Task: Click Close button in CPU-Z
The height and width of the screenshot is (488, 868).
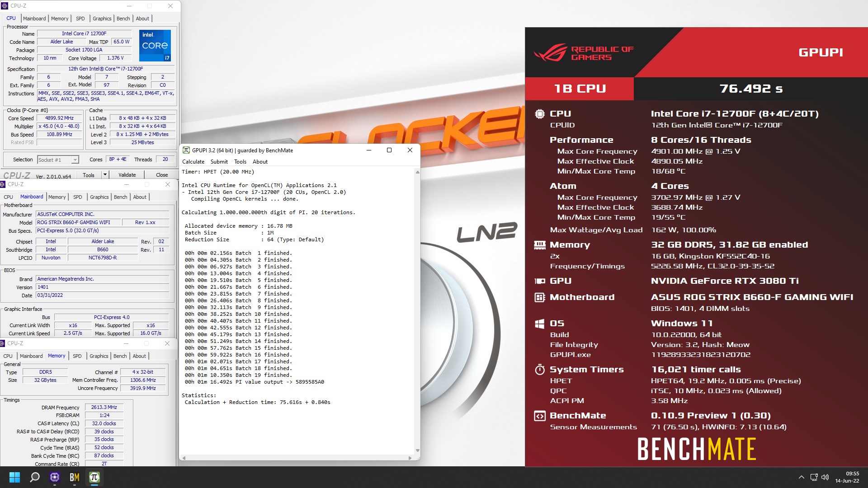Action: (162, 175)
